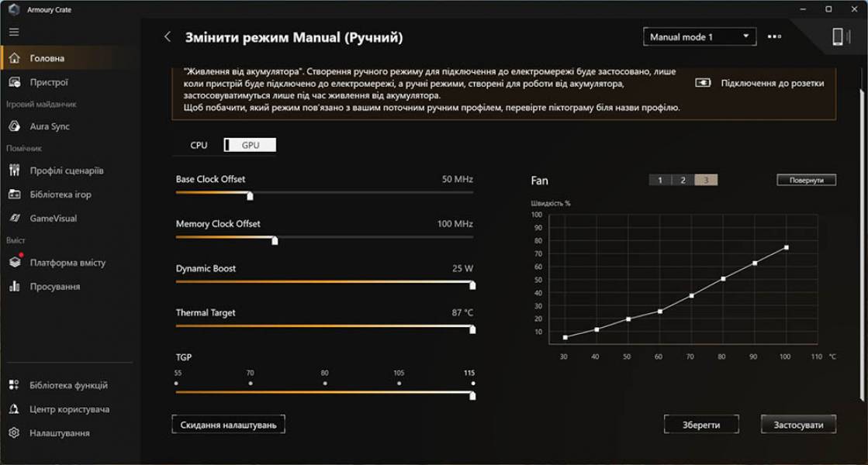Click the Thermal Target slider handle
Screen dimensions: 868x465
(472, 329)
